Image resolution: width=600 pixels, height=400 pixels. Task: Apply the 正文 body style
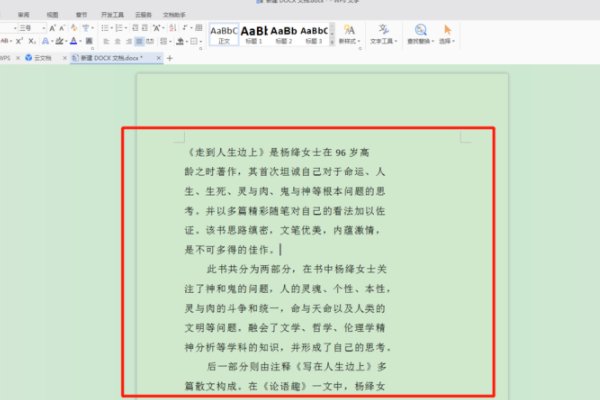coord(224,34)
